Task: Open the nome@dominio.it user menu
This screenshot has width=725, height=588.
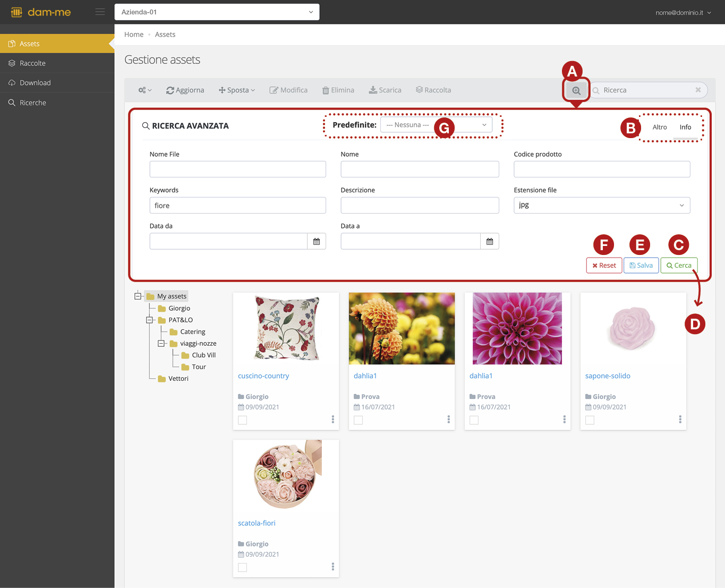Action: (x=683, y=13)
